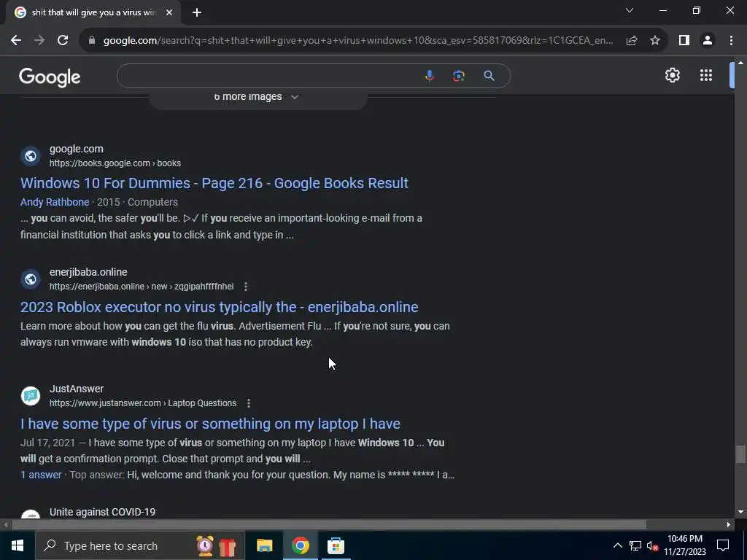Viewport: 747px width, 560px height.
Task: Open more options for the JustAnswer result
Action: pyautogui.click(x=249, y=403)
